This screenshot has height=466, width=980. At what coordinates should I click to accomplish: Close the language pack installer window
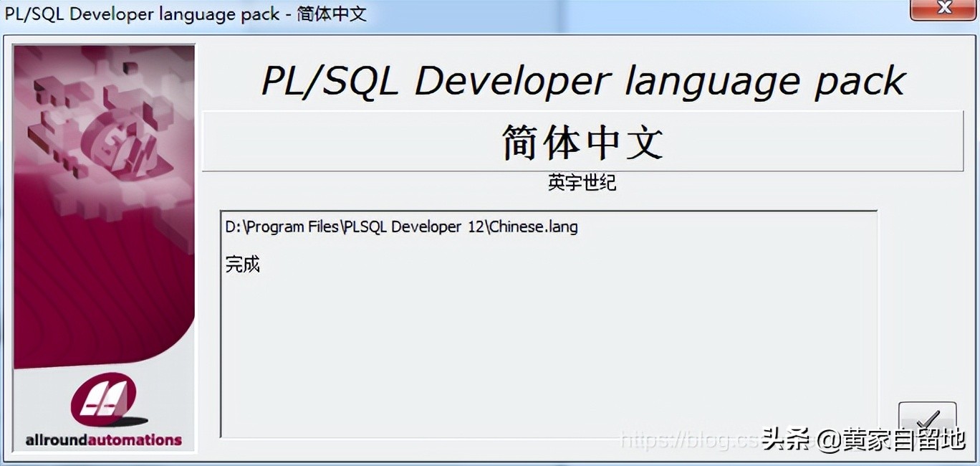943,9
